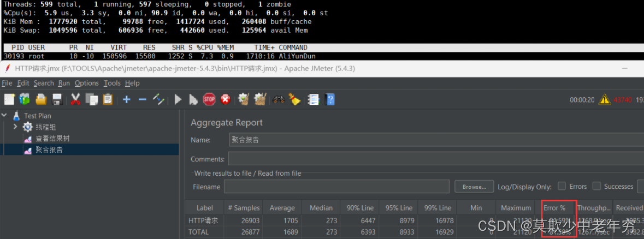The width and height of the screenshot is (644, 239).
Task: Expand all nodes using the plus icon
Action: pos(127,99)
